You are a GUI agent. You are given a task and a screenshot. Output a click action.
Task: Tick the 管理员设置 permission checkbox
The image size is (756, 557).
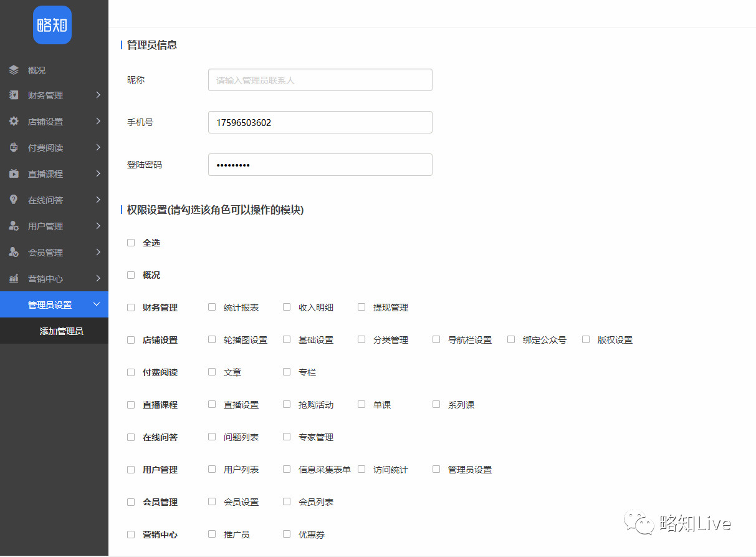click(x=436, y=469)
